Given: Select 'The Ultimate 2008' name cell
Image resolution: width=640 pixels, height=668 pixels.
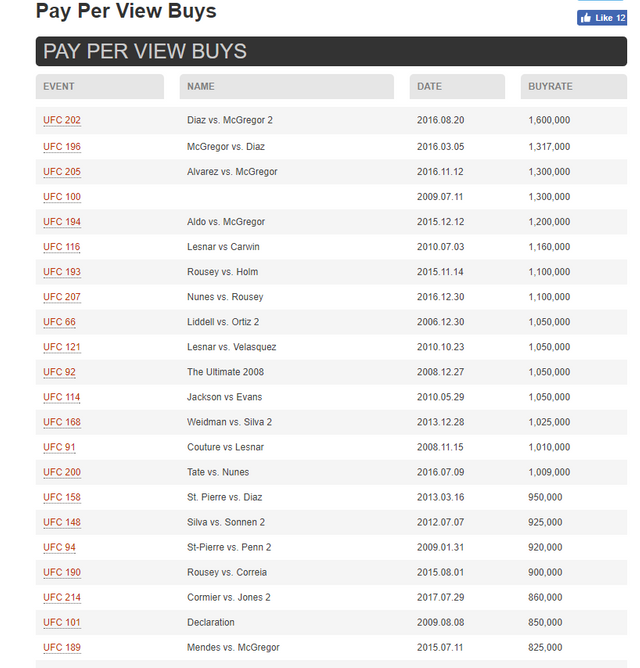Looking at the screenshot, I should [225, 372].
